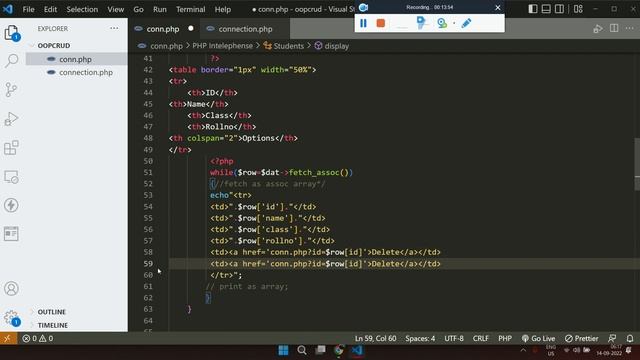Click the VS Code taskbar icon
The image size is (640, 360).
pyautogui.click(x=357, y=350)
